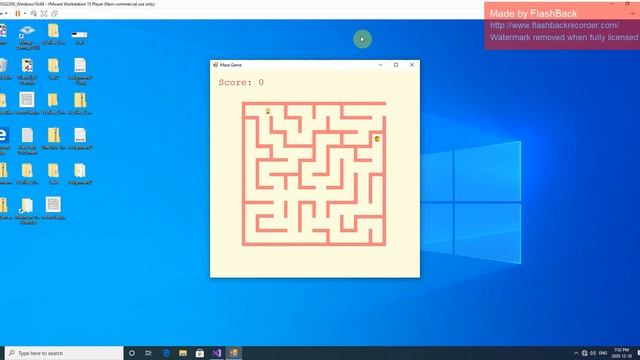The height and width of the screenshot is (360, 640).
Task: Open Task View from the taskbar
Action: [x=148, y=353]
